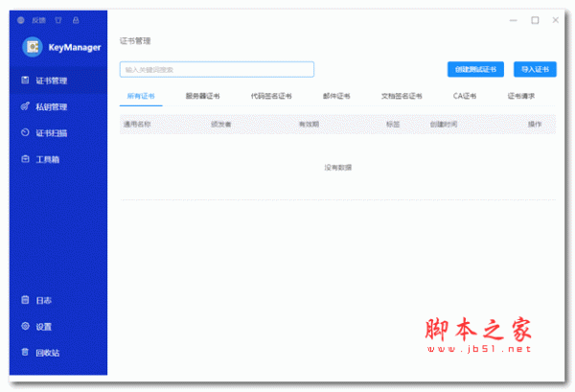This screenshot has height=392, width=575.
Task: Open 证书管理 in the sidebar
Action: coord(50,81)
